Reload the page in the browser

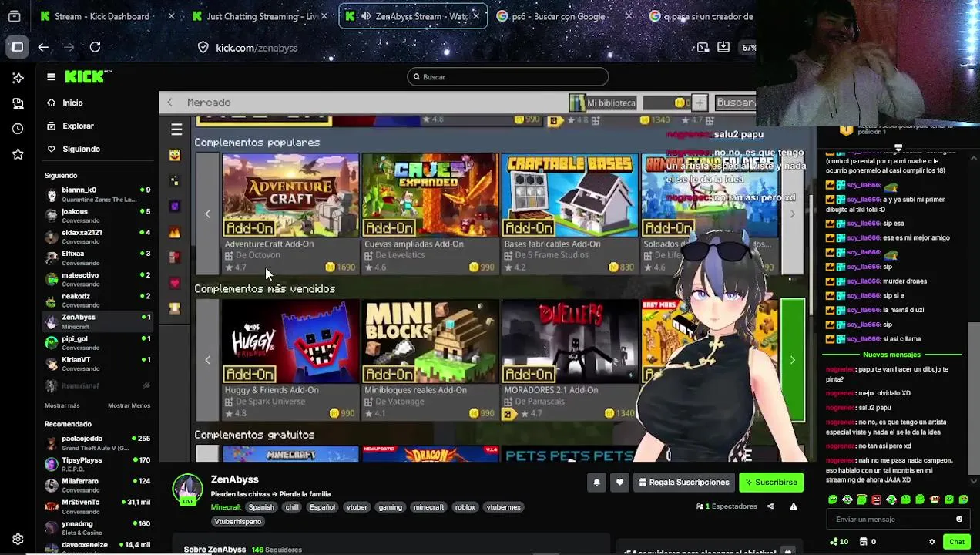pyautogui.click(x=95, y=48)
